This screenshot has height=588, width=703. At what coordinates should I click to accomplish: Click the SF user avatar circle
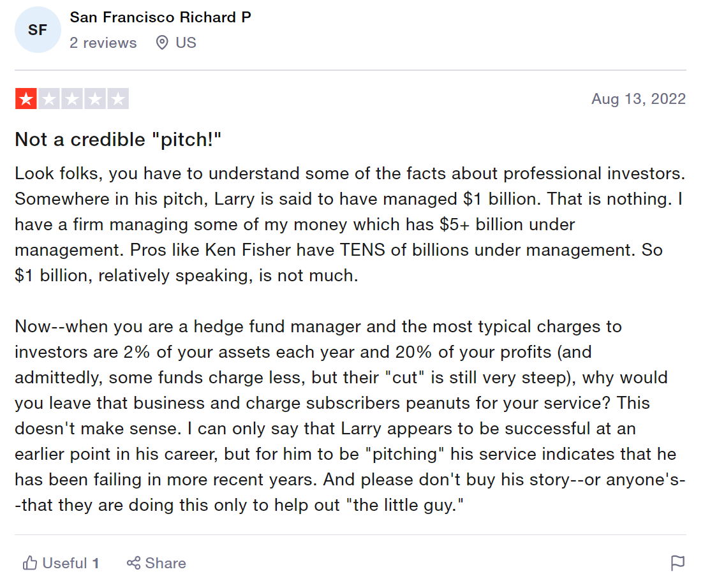tap(38, 29)
